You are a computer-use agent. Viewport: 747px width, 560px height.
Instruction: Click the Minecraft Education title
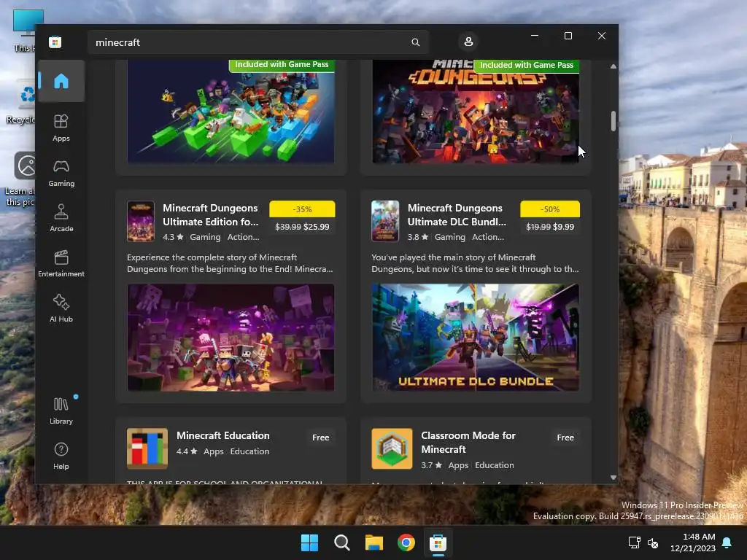tap(223, 435)
